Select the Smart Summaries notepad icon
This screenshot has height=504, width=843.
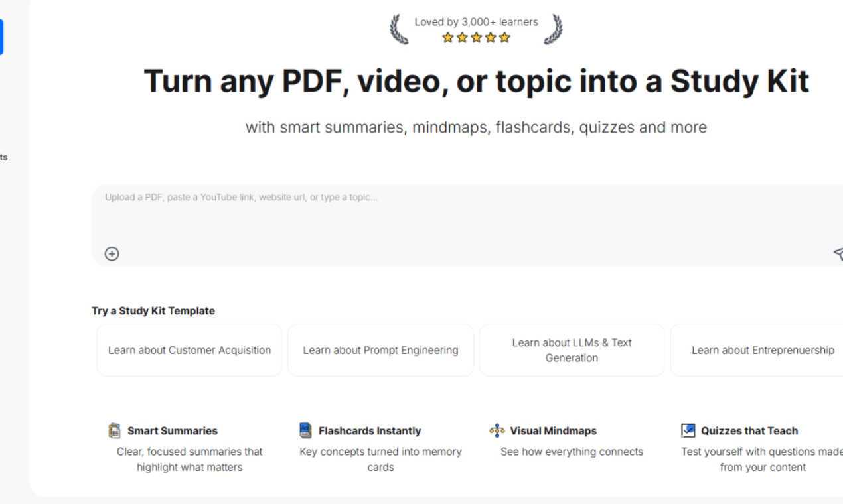114,430
